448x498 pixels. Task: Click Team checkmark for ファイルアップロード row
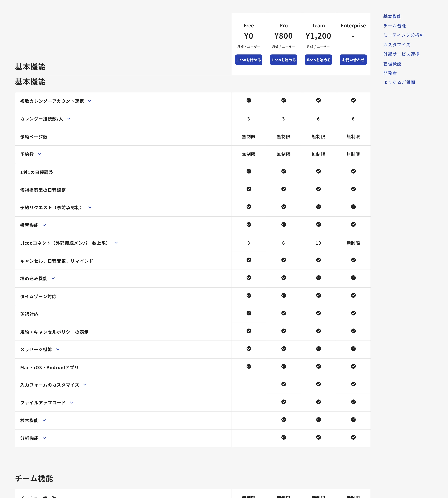click(x=319, y=402)
